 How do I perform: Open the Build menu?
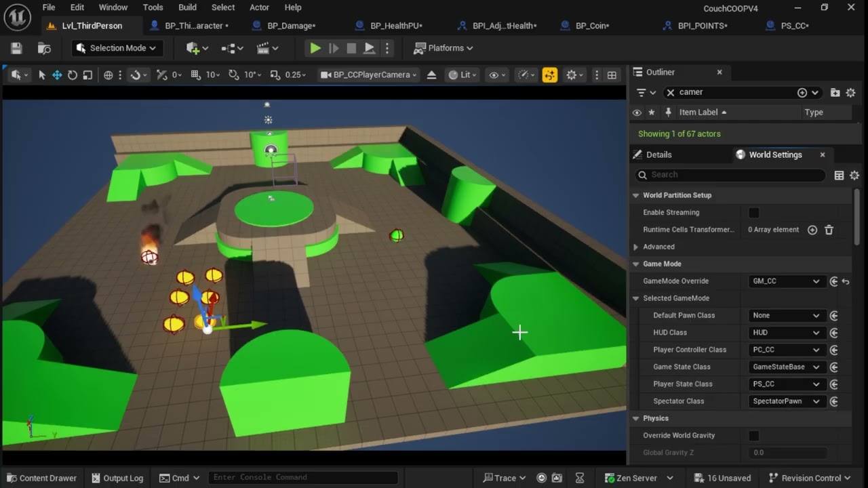click(187, 7)
